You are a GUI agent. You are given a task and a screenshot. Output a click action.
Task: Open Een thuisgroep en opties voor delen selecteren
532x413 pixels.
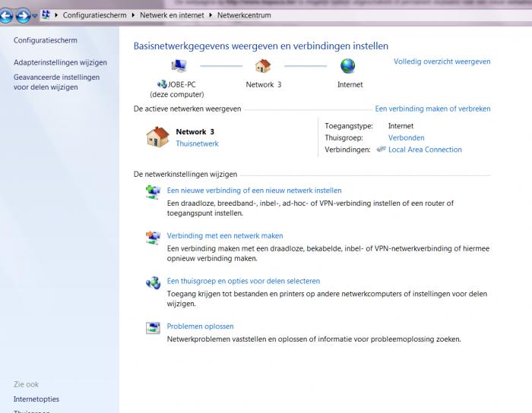tap(243, 281)
